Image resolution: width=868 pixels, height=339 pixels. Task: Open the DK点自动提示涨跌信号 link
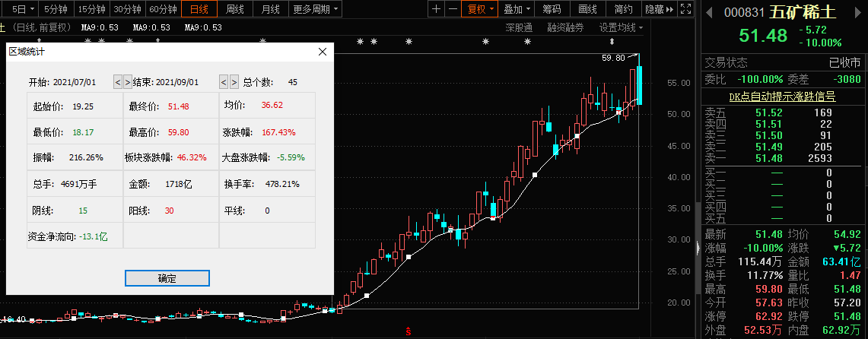[783, 97]
